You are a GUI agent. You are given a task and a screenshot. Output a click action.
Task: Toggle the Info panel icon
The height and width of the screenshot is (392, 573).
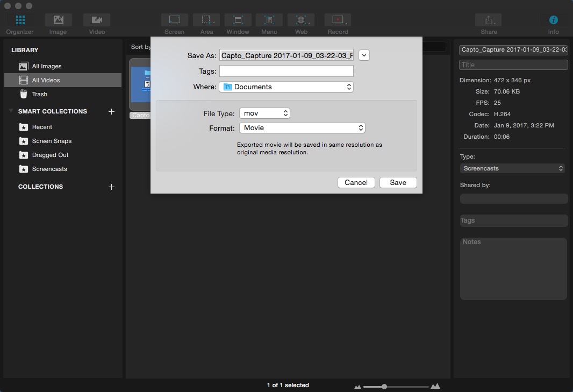553,20
